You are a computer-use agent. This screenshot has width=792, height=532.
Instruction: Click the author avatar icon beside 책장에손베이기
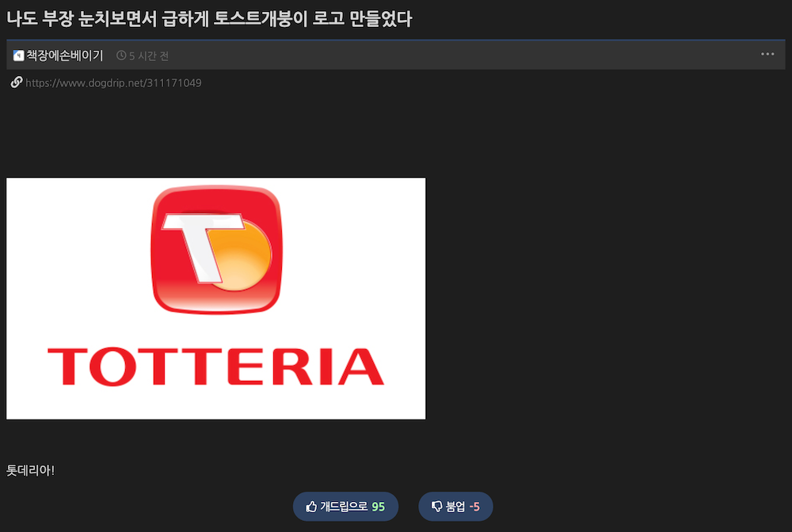pos(19,55)
